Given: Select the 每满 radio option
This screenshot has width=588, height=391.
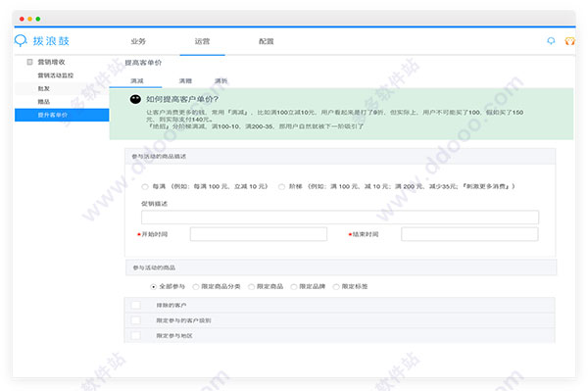Looking at the screenshot, I should click(145, 187).
